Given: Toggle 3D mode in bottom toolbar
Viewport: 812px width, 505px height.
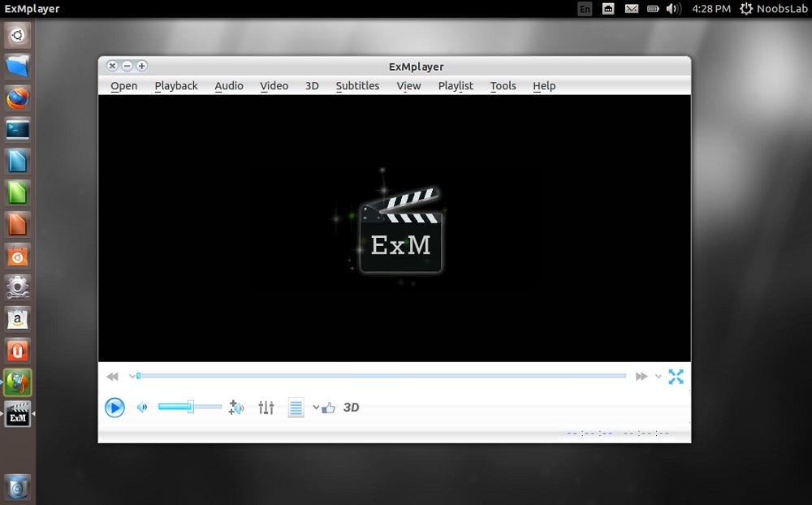Looking at the screenshot, I should (351, 408).
